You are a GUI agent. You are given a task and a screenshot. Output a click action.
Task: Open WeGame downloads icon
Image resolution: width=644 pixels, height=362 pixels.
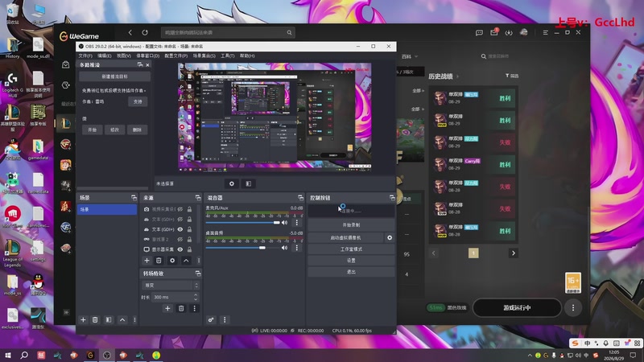[x=509, y=32]
